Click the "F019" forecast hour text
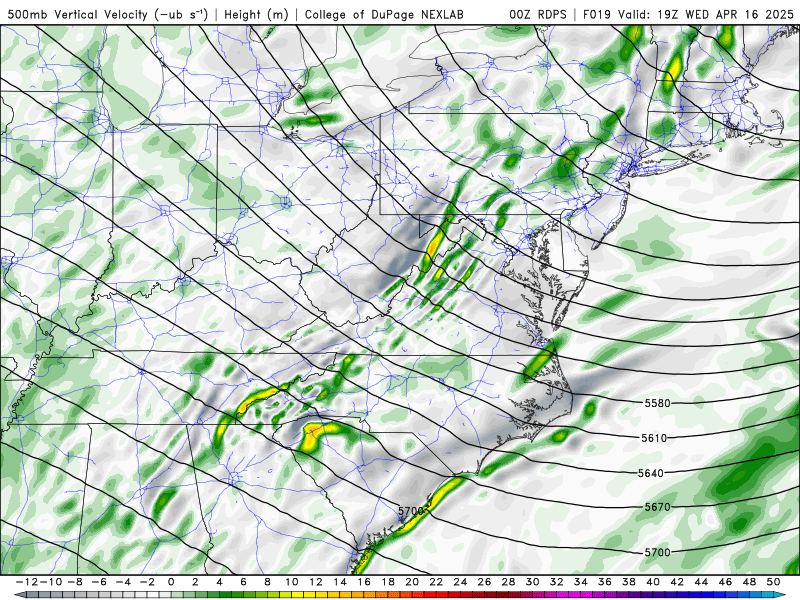Image resolution: width=800 pixels, height=600 pixels. point(598,14)
